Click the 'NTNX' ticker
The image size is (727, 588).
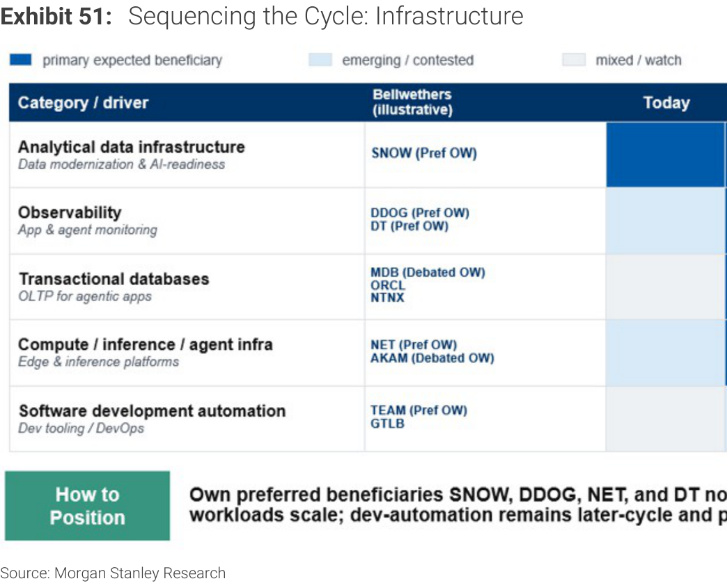coord(387,297)
